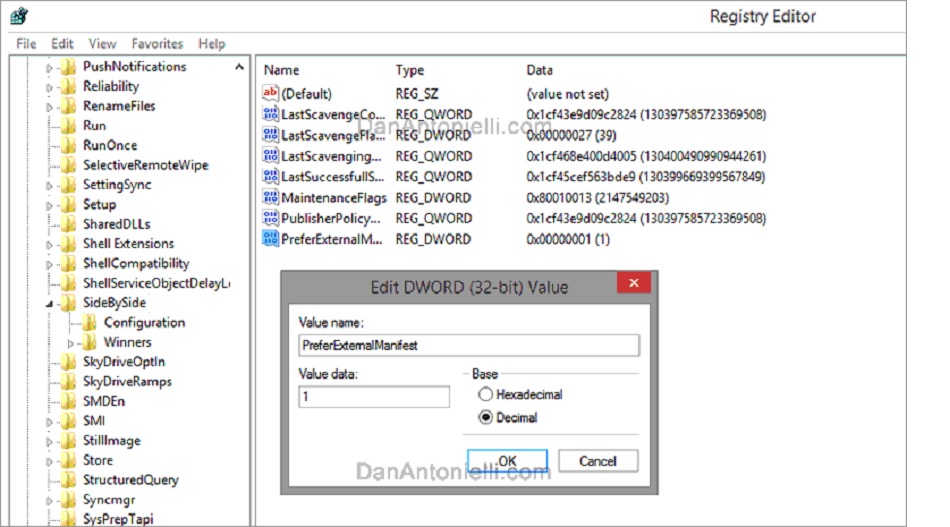Open the Edit menu
The image size is (950, 527).
(x=63, y=44)
